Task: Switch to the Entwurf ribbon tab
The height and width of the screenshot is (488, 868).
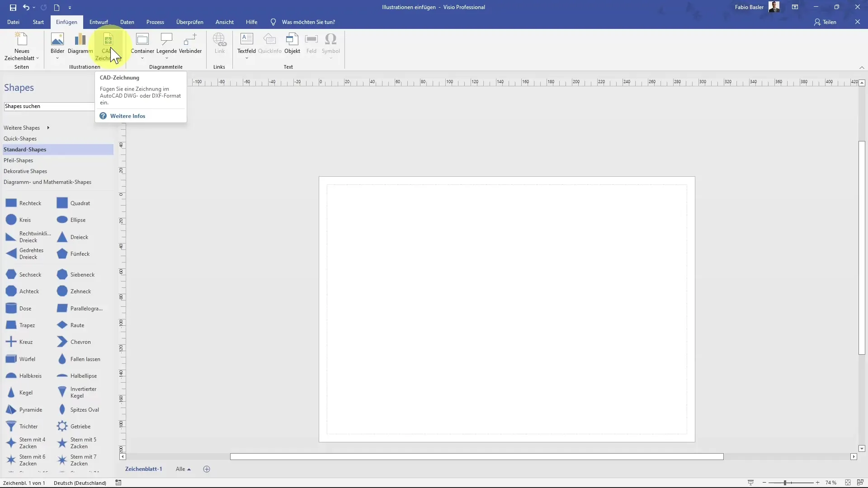Action: [x=99, y=22]
